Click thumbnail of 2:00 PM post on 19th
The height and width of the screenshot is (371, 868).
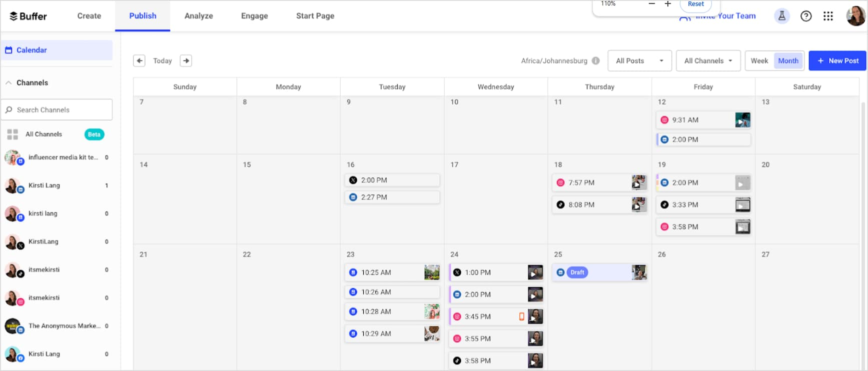tap(742, 182)
